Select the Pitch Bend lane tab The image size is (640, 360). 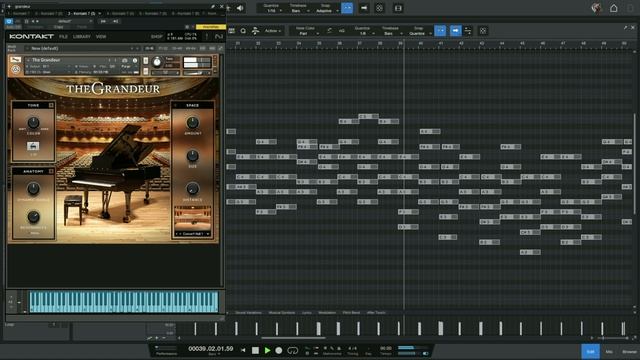click(351, 313)
